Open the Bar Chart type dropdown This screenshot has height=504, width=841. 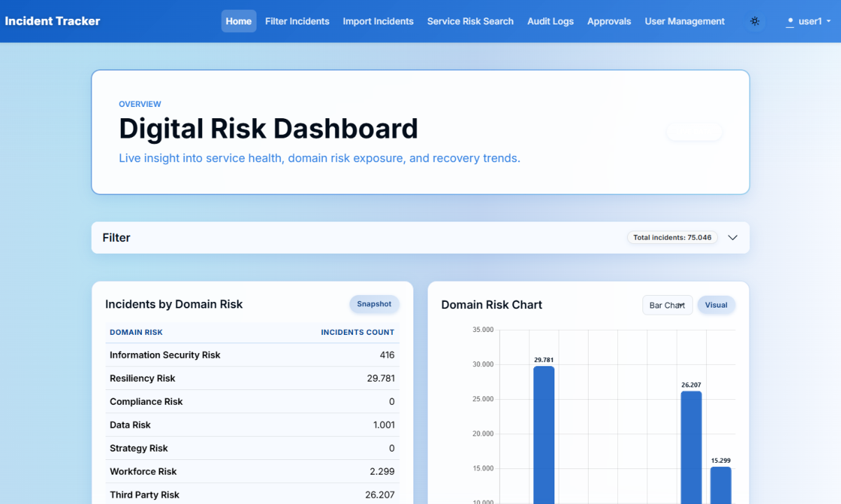tap(668, 305)
